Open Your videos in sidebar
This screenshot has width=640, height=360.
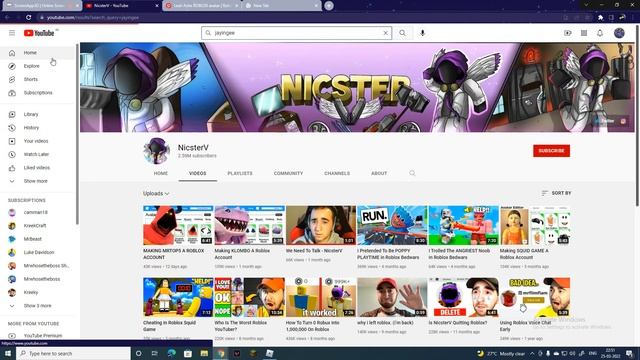point(38,141)
